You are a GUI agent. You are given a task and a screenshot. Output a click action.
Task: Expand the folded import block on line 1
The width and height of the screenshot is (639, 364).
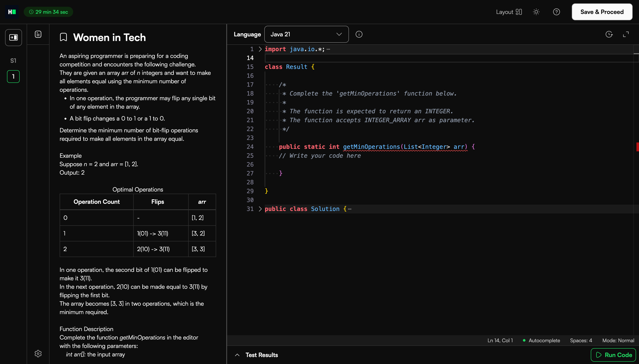tap(260, 49)
